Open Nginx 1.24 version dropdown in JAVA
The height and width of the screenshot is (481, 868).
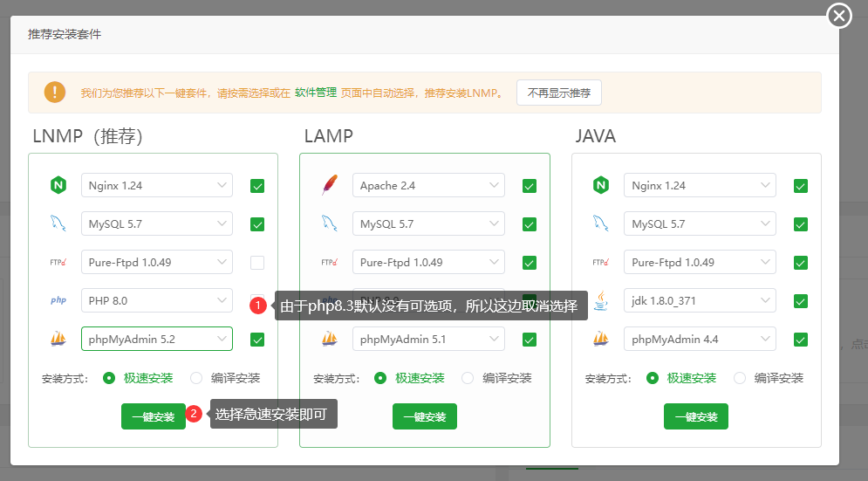(700, 185)
